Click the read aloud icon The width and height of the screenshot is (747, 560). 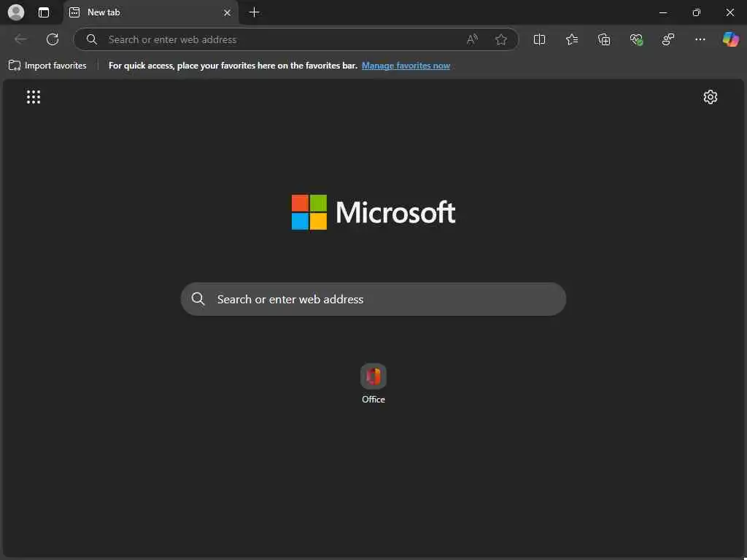(472, 39)
